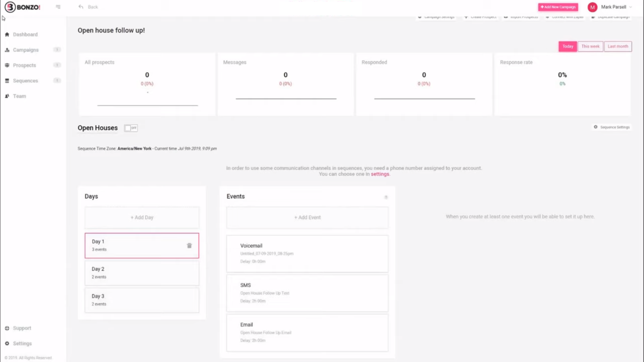Screen dimensions: 644x362
Task: Open the Sequences section in the sidebar
Action: [25, 80]
